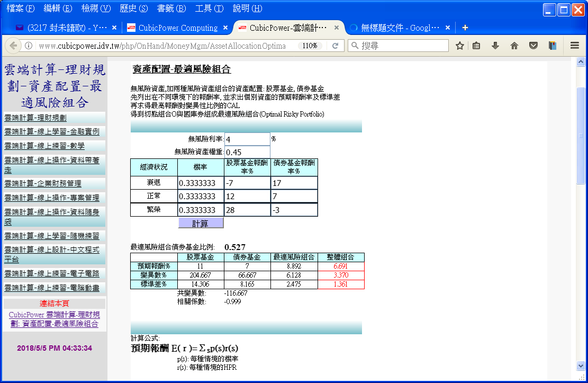588x383 pixels.
Task: Open the 歷史 (S) menu
Action: pos(134,8)
